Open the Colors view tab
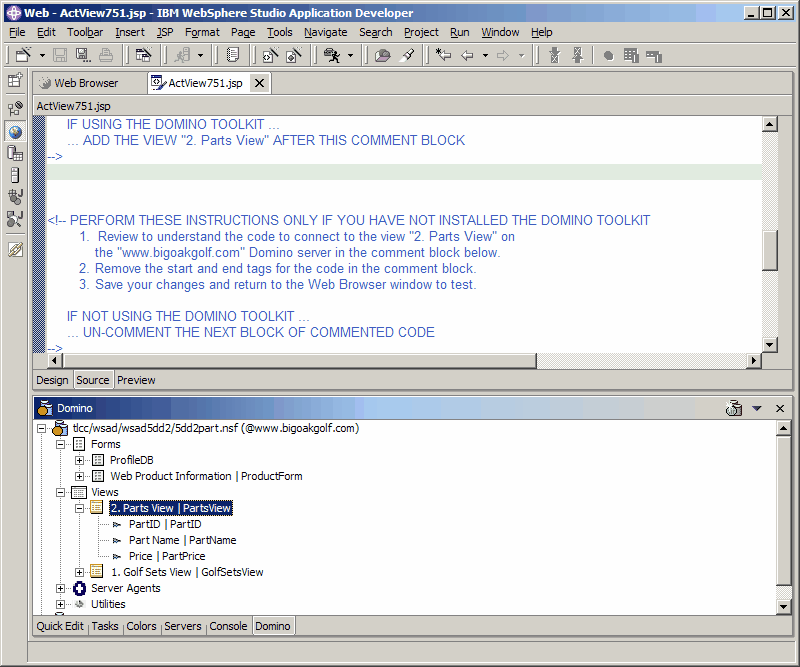This screenshot has width=800, height=667. (141, 626)
